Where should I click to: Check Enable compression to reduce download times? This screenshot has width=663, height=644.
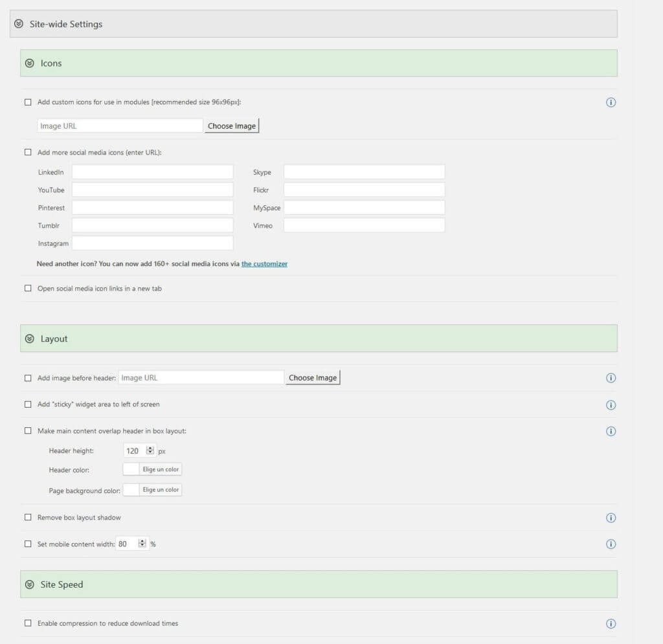[28, 623]
